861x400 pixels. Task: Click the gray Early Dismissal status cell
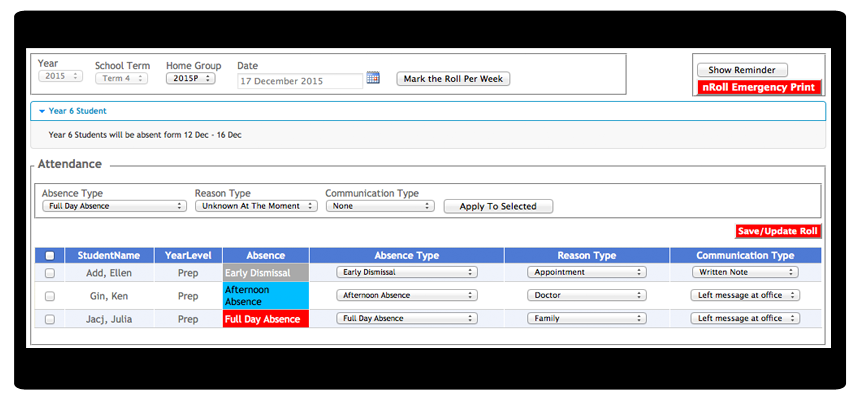[266, 273]
